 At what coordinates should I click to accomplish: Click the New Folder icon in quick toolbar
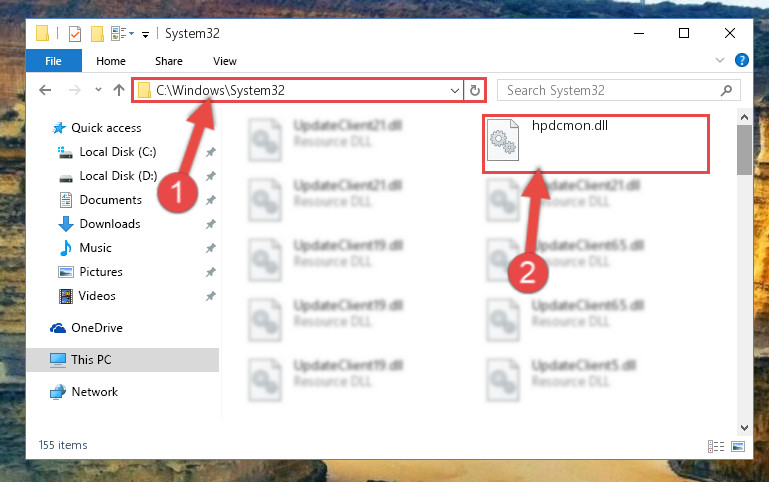click(97, 34)
